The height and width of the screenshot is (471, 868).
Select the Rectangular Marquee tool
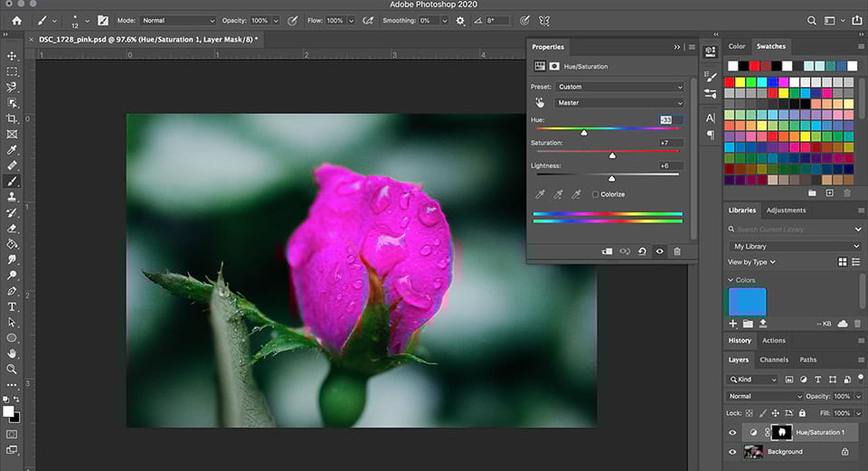click(x=12, y=72)
